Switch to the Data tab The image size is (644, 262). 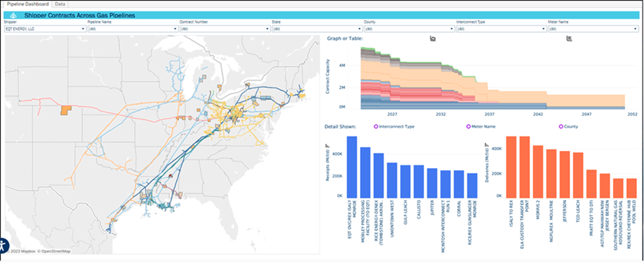(x=60, y=4)
